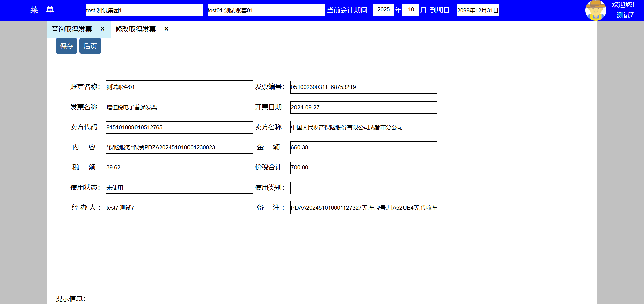Open the 菜单 main menu
This screenshot has height=304, width=644.
tap(42, 10)
